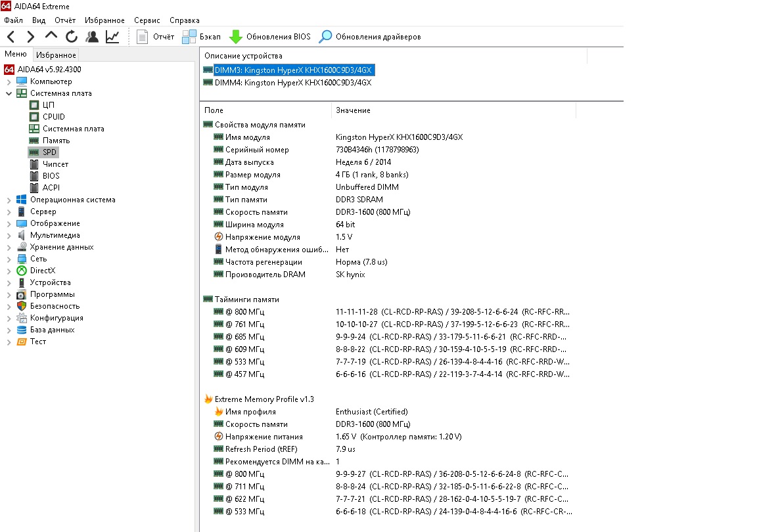Click the Компьютер monitor icon
The image size is (757, 532).
click(22, 81)
